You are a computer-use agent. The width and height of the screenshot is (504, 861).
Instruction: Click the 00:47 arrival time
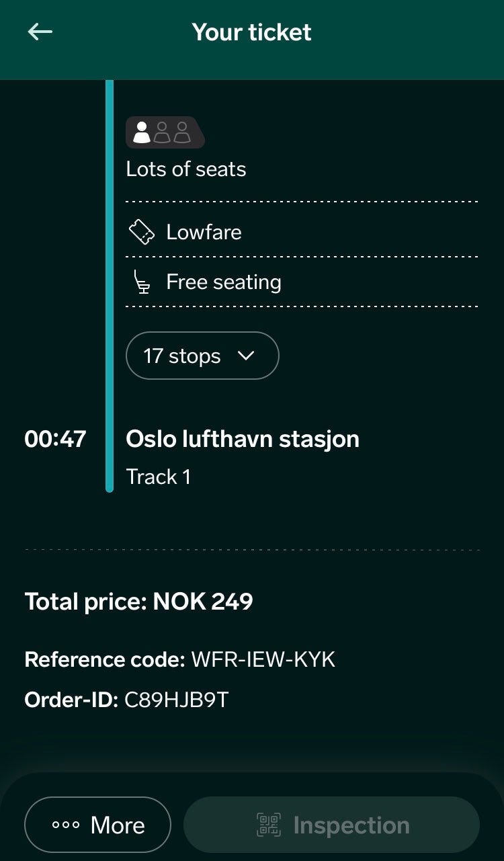(x=55, y=439)
